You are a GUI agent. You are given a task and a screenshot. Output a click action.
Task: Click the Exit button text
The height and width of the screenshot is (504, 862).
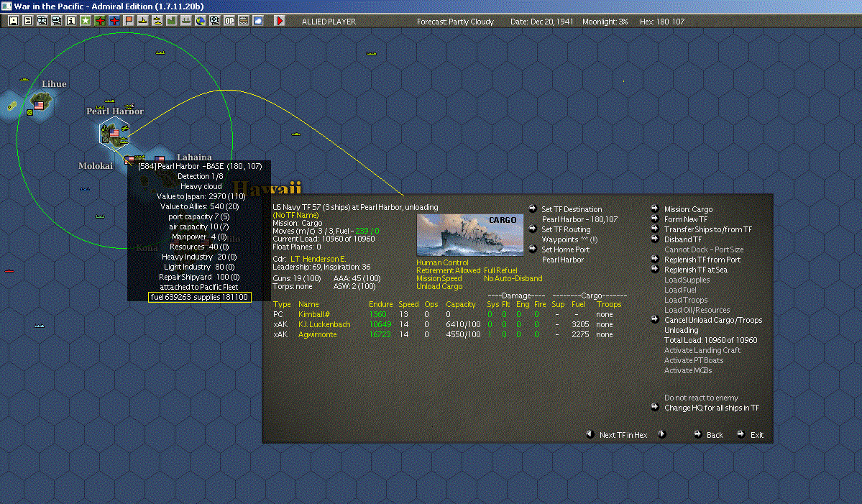pyautogui.click(x=757, y=435)
